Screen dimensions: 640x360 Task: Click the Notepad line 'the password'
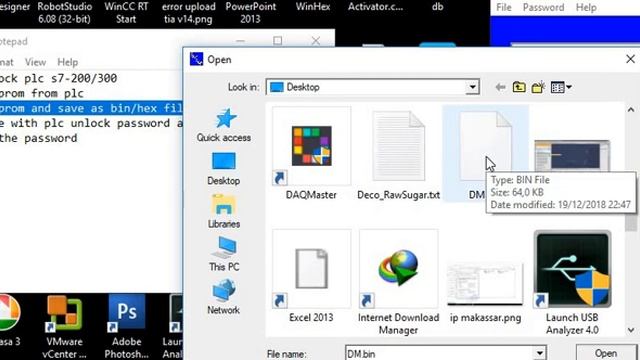tap(38, 138)
